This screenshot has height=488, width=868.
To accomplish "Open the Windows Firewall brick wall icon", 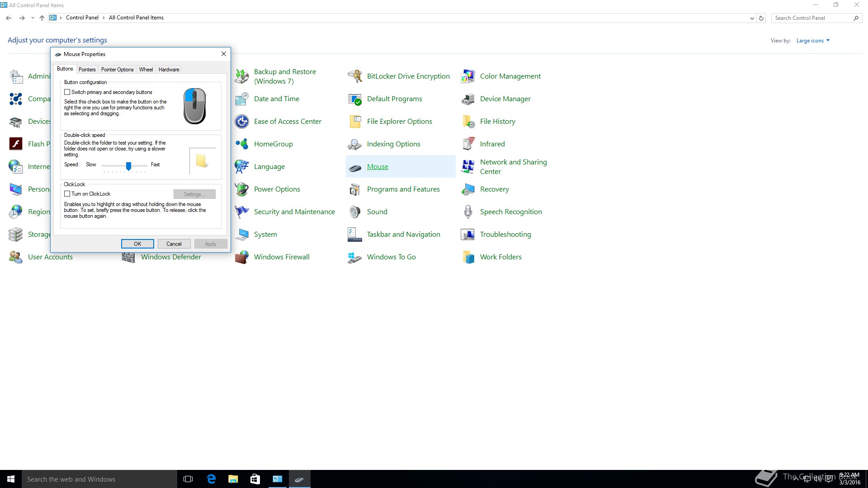I will click(x=242, y=257).
